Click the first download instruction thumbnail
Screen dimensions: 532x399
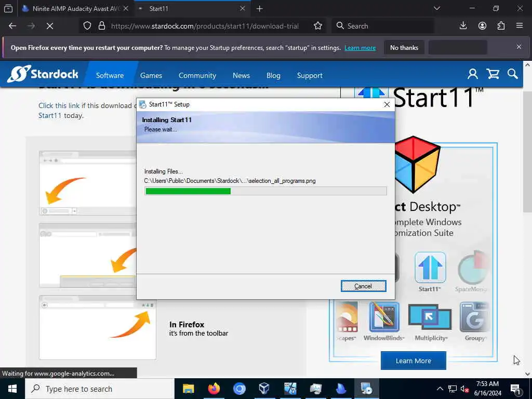pyautogui.click(x=89, y=183)
